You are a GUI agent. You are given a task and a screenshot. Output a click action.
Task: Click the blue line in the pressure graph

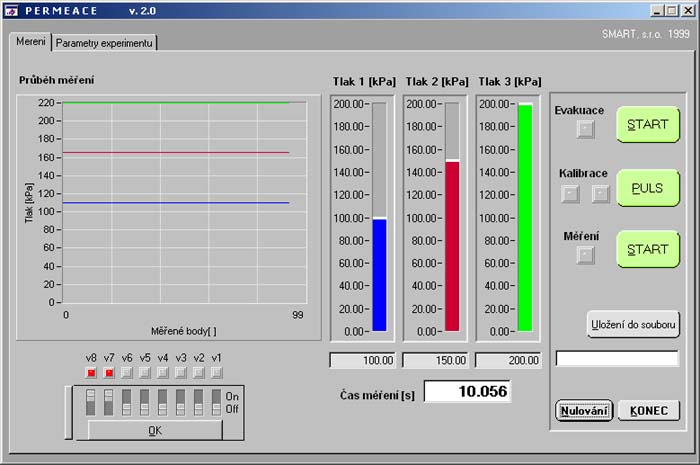(x=176, y=203)
